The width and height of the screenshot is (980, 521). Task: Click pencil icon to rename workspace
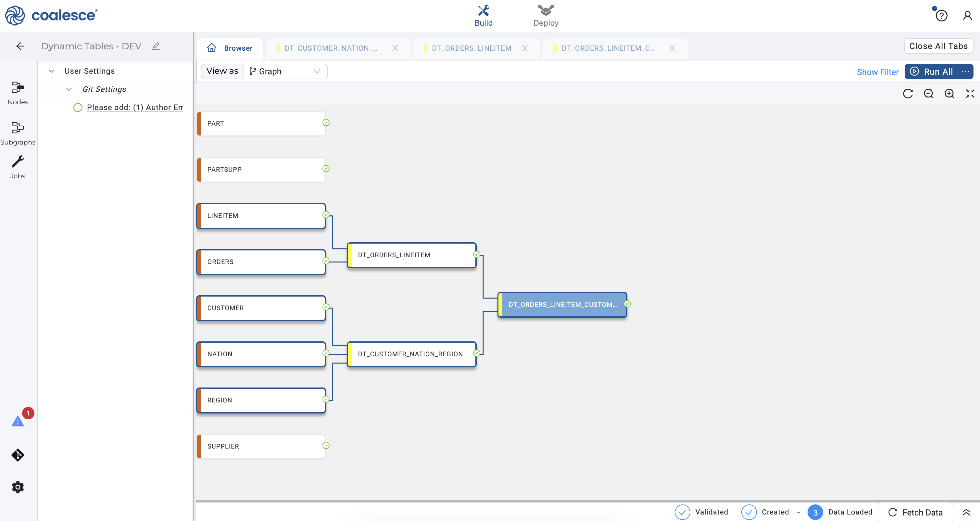(x=156, y=46)
